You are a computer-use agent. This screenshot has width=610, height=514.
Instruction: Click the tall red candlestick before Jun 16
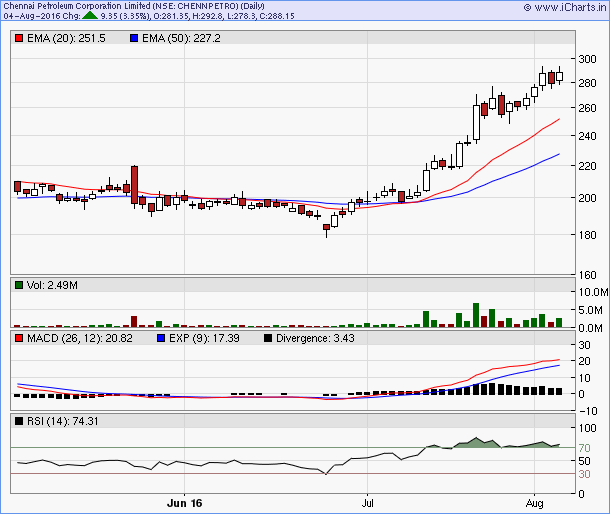(x=134, y=185)
